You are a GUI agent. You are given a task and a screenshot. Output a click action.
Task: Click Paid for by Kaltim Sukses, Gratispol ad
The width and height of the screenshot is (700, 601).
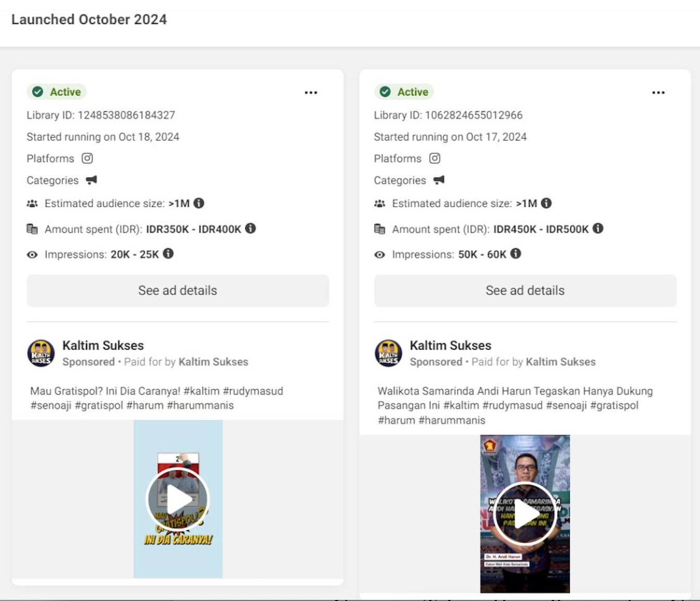point(186,362)
